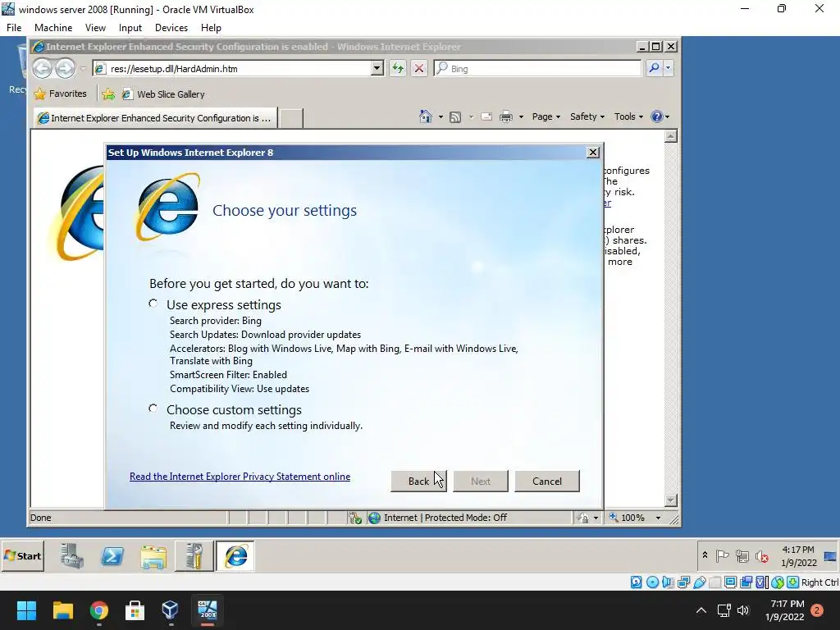Click the Home page icon
Image resolution: width=840 pixels, height=630 pixels.
(426, 116)
